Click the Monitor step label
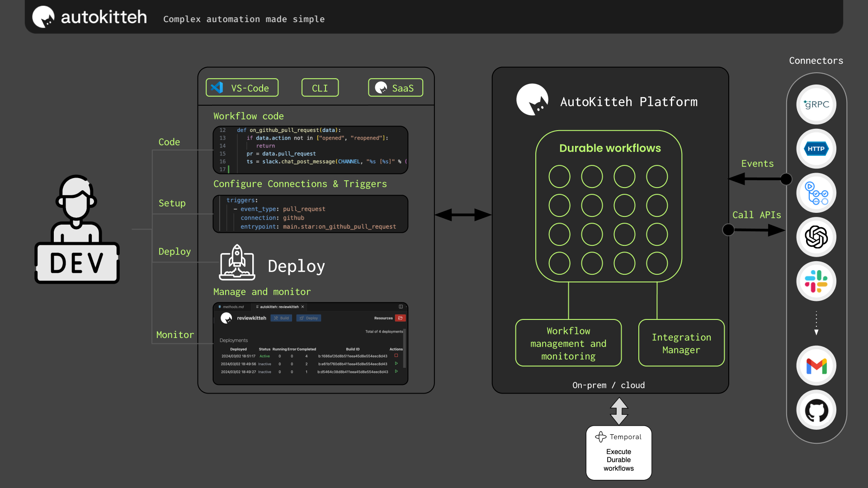 [x=175, y=335]
